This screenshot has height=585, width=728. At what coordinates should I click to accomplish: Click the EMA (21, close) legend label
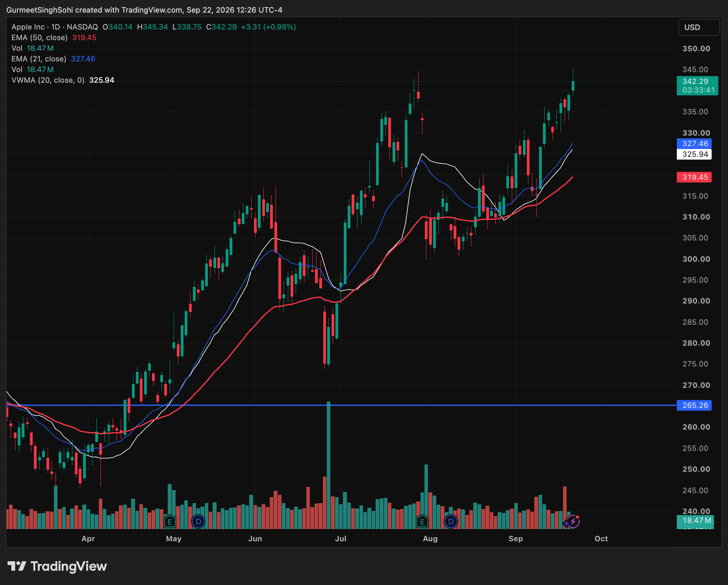click(x=39, y=59)
